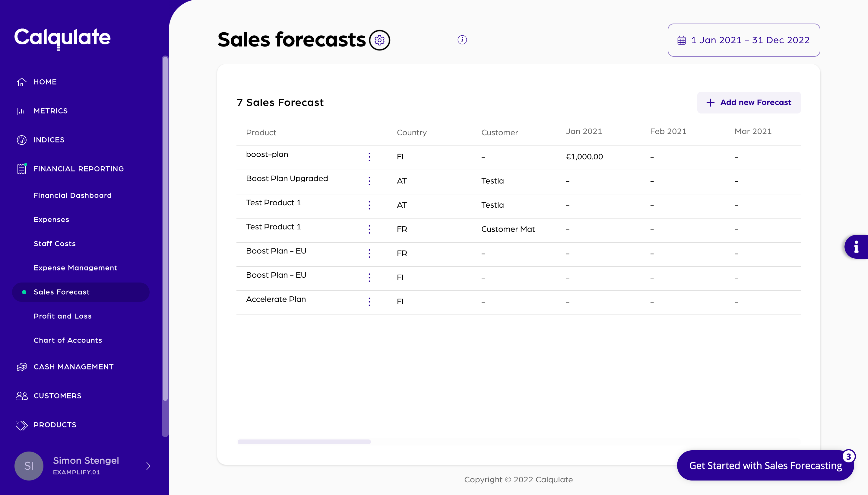The height and width of the screenshot is (495, 868).
Task: Click Add new Forecast button
Action: tap(749, 102)
